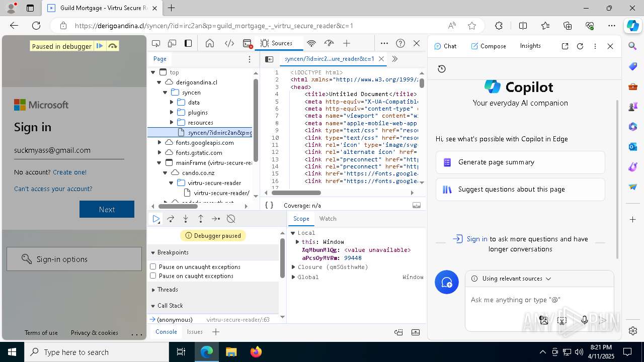Switch to the Scope tab
This screenshot has height=362, width=644.
point(301,219)
